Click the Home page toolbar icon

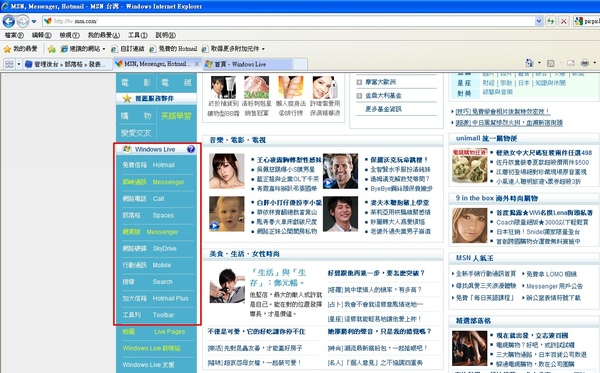click(530, 62)
